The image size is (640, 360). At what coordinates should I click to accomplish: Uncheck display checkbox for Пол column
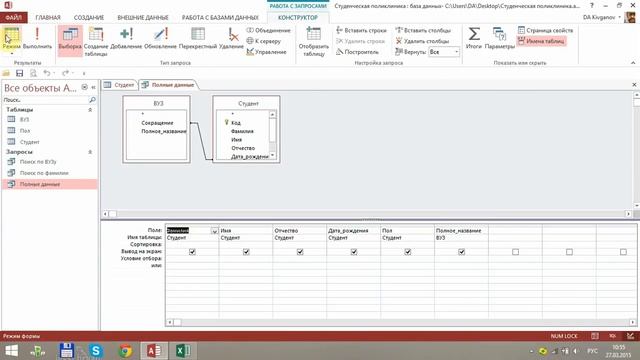coord(408,252)
